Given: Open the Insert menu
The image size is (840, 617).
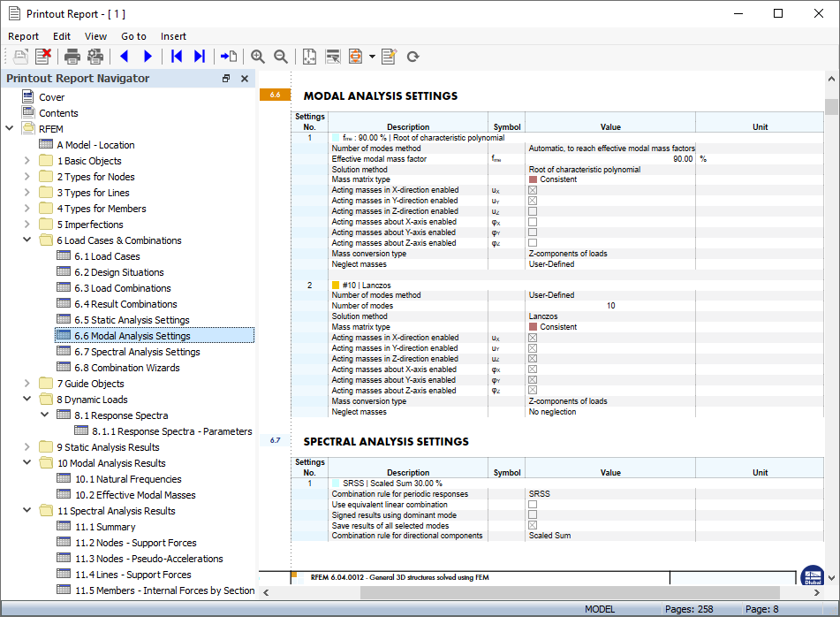Looking at the screenshot, I should [x=173, y=36].
